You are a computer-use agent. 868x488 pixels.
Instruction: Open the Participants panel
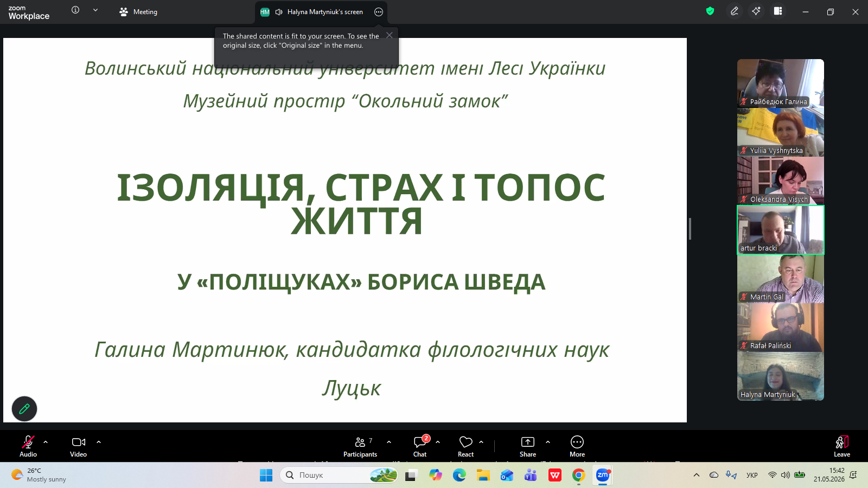(x=360, y=446)
